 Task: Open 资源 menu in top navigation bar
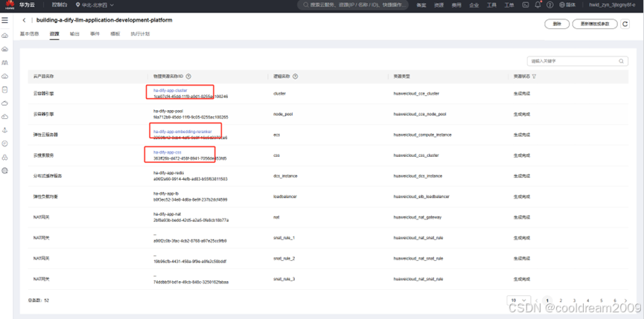point(439,5)
